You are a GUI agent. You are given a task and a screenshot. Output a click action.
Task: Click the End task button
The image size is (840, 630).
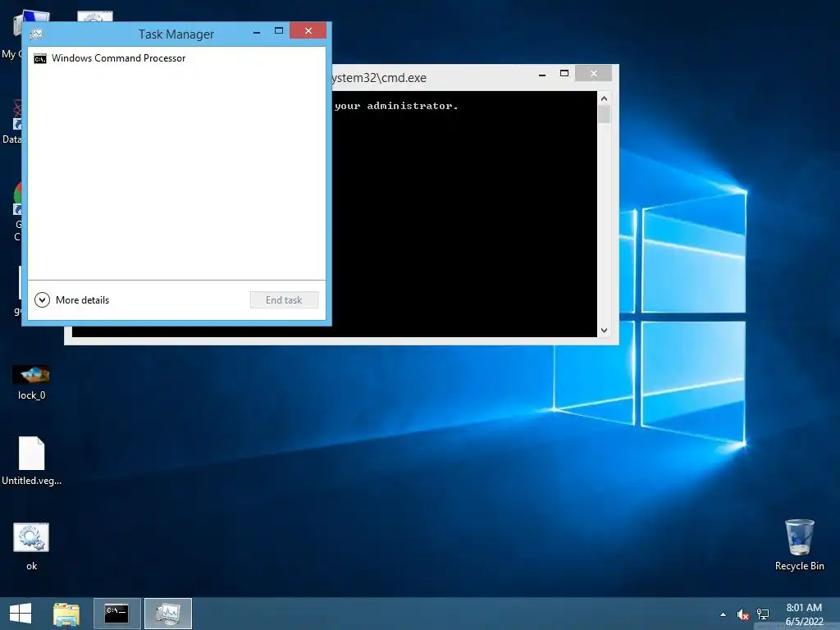coord(284,300)
